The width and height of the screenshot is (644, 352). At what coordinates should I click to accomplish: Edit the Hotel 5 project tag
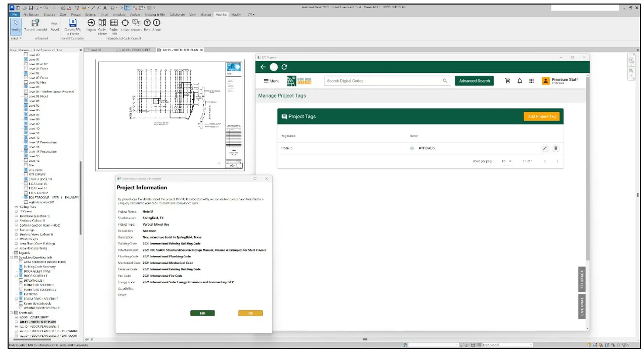pos(545,148)
